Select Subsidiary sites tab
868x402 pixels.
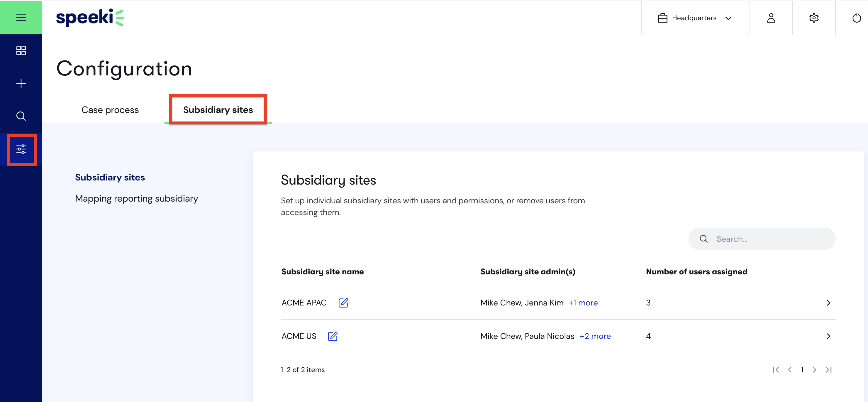coord(218,109)
